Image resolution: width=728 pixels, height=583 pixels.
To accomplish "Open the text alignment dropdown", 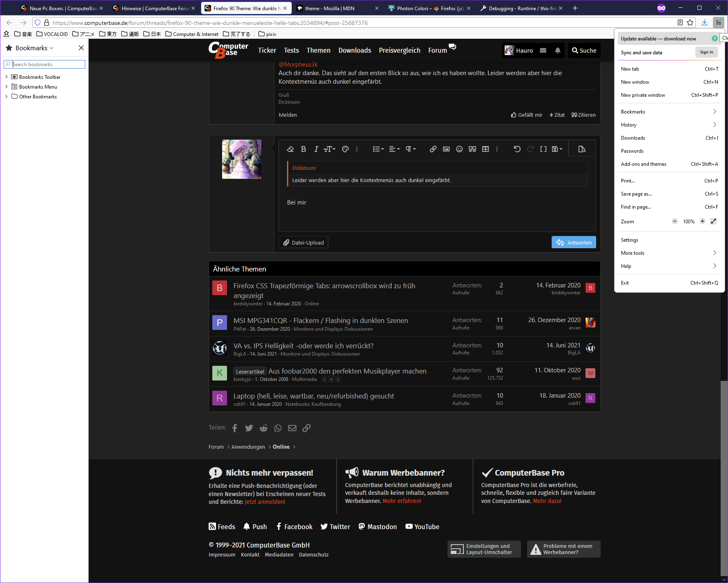I will (x=394, y=149).
